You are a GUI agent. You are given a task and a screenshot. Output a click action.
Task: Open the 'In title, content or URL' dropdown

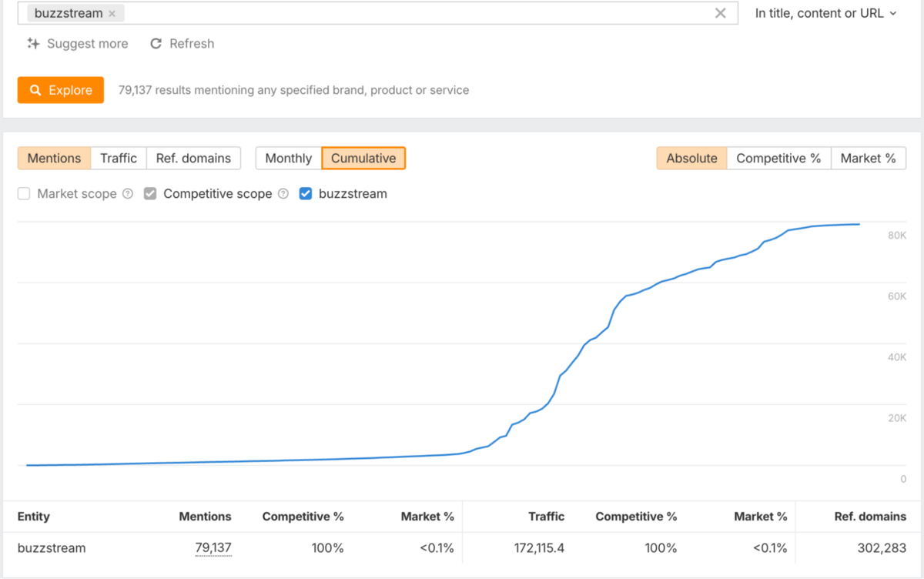point(825,13)
